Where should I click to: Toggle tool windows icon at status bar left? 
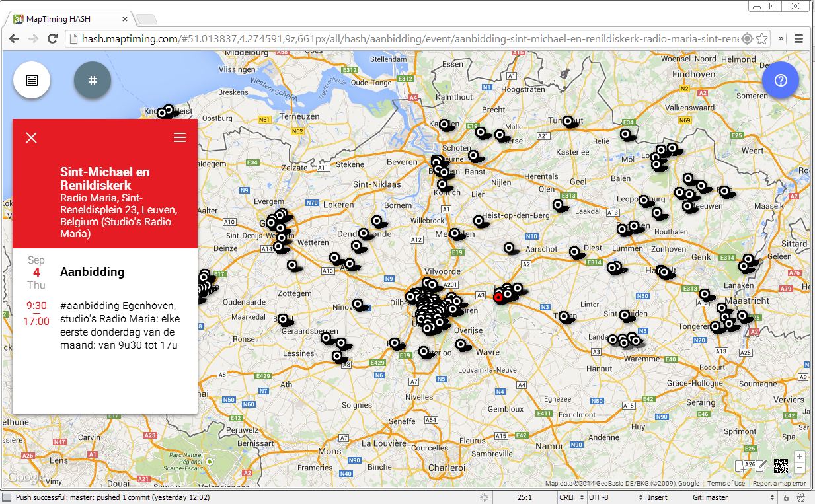7,497
